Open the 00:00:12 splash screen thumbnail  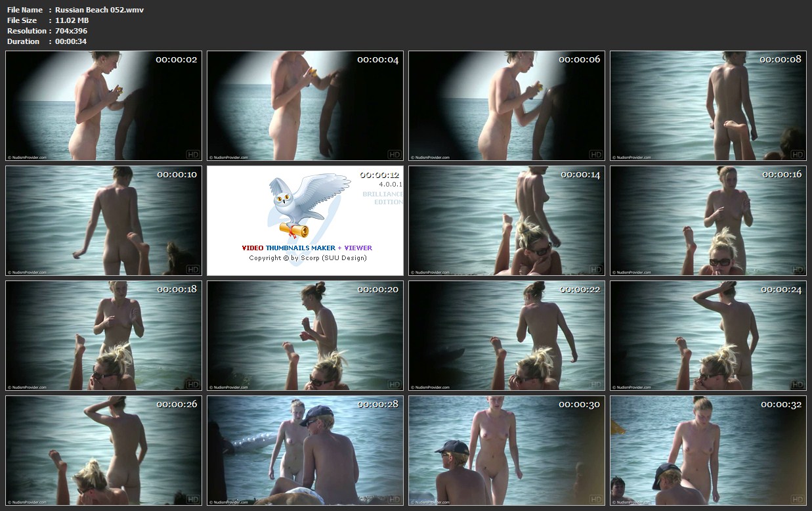305,221
